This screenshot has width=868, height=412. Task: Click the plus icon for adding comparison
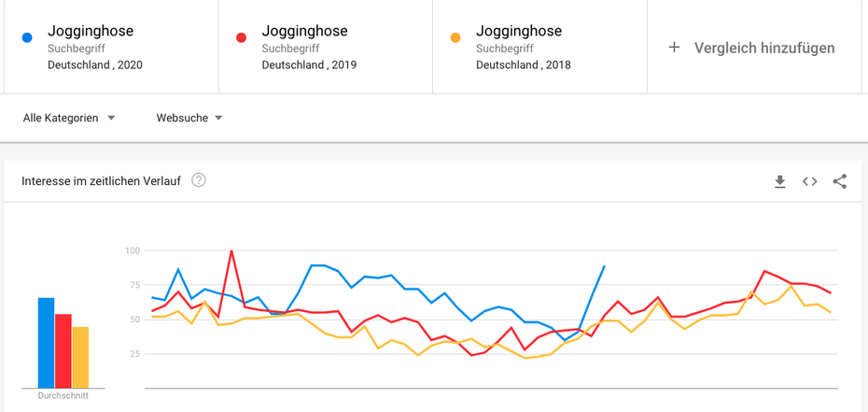point(674,47)
